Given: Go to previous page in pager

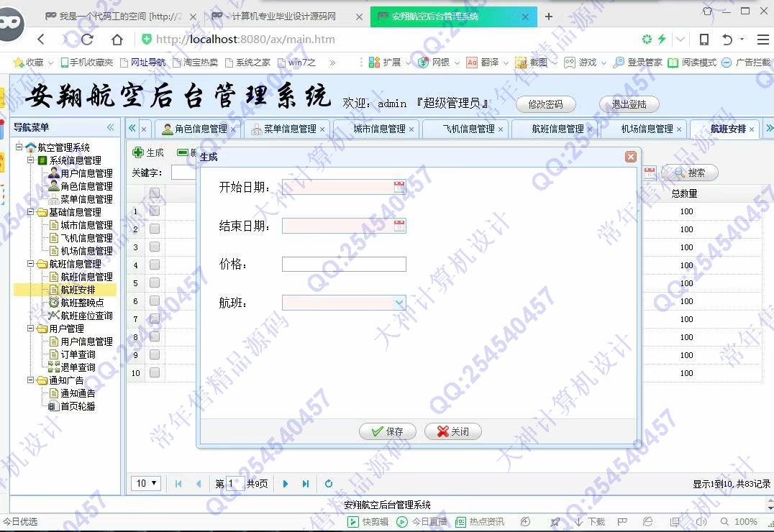Looking at the screenshot, I should pos(199,484).
